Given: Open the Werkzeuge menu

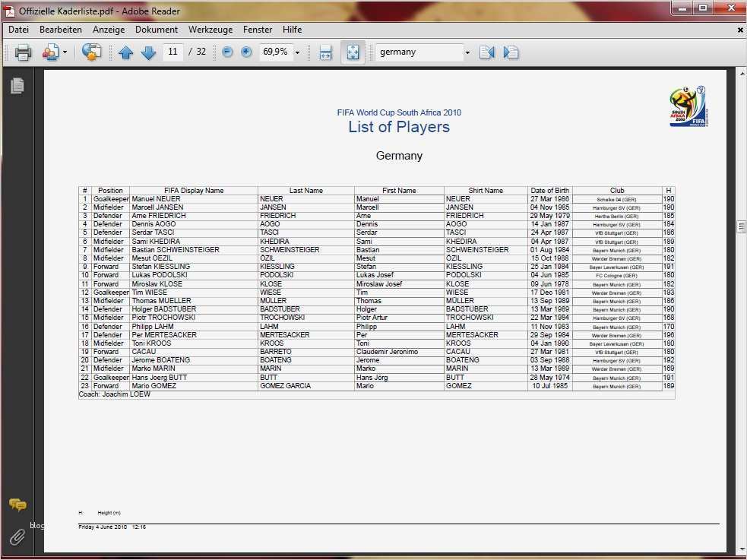Looking at the screenshot, I should [x=210, y=30].
